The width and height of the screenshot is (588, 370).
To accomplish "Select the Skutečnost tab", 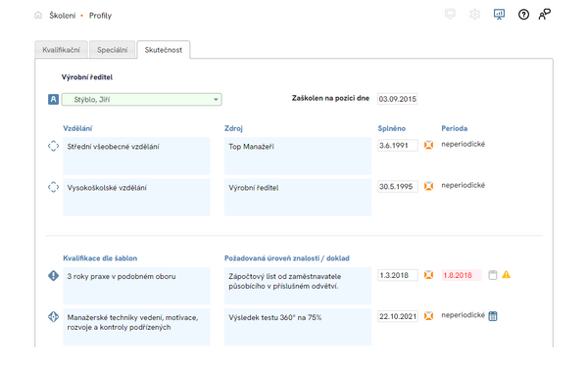I will [x=163, y=50].
